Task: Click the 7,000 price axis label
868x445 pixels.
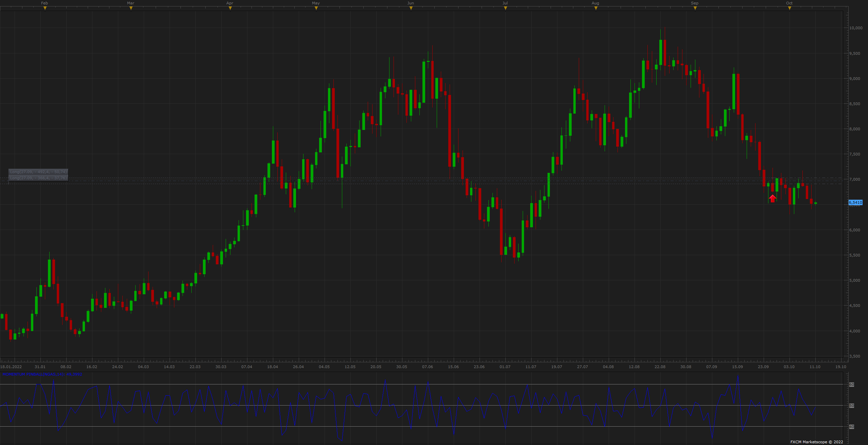Action: [855, 179]
